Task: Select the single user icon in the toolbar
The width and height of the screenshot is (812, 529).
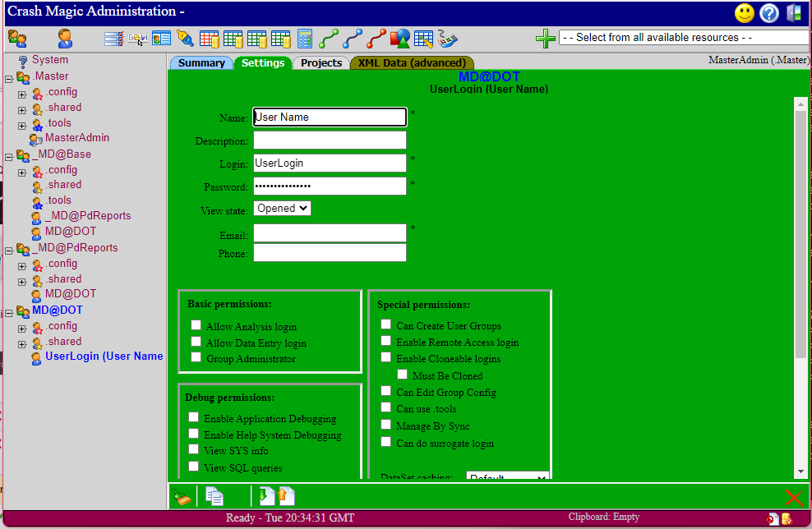Action: pyautogui.click(x=63, y=39)
